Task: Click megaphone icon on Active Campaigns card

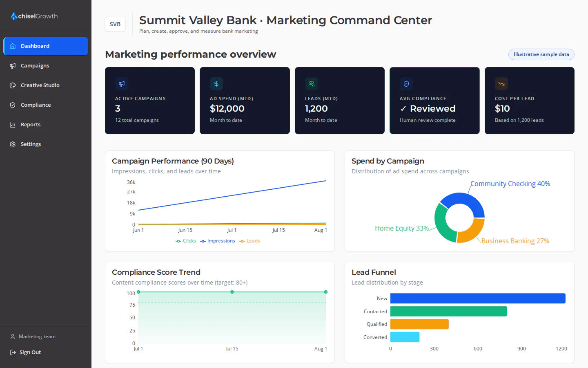Action: [x=122, y=84]
